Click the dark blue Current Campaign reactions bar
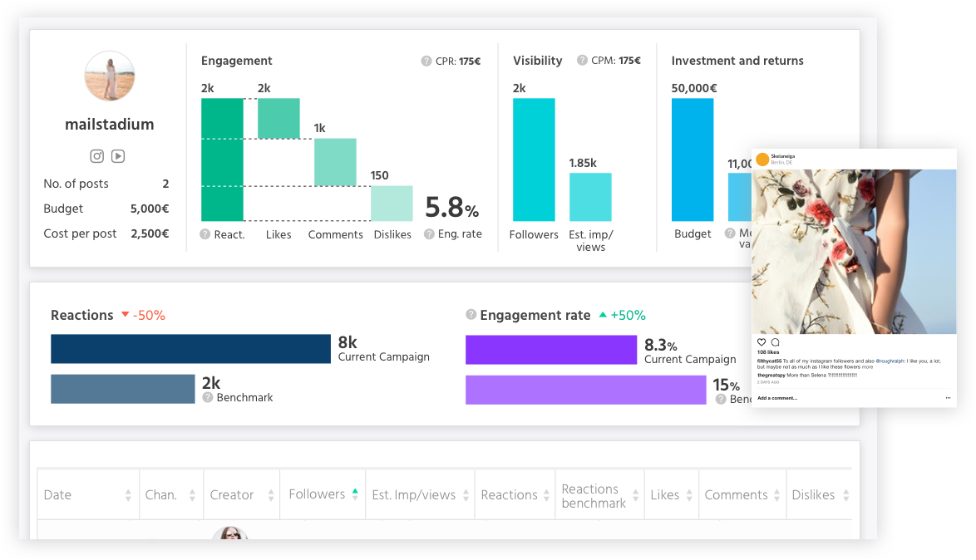This screenshot has width=976, height=560. point(190,349)
